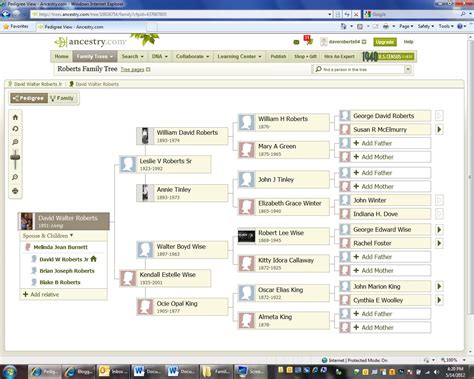Click the Find a person in tree field
The width and height of the screenshot is (474, 379).
coord(358,69)
